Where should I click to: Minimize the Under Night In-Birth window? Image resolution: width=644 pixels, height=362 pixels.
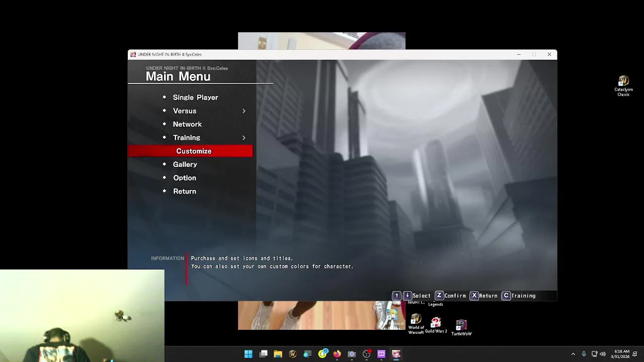coord(519,54)
